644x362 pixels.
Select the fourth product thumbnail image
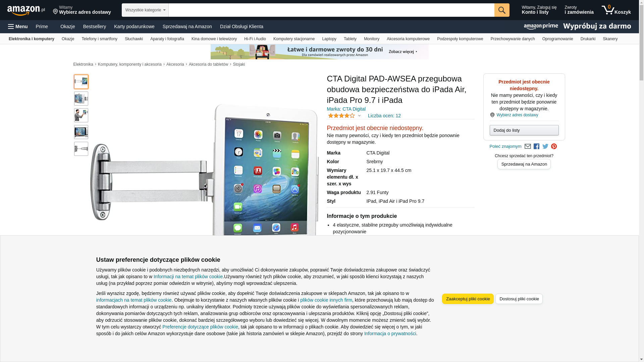click(x=81, y=132)
